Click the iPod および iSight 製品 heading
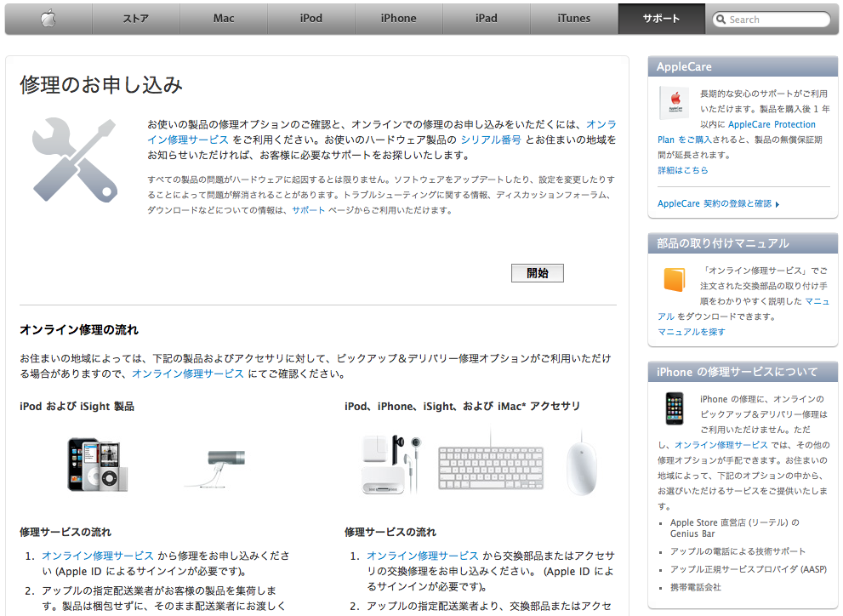This screenshot has width=843, height=616. point(77,407)
